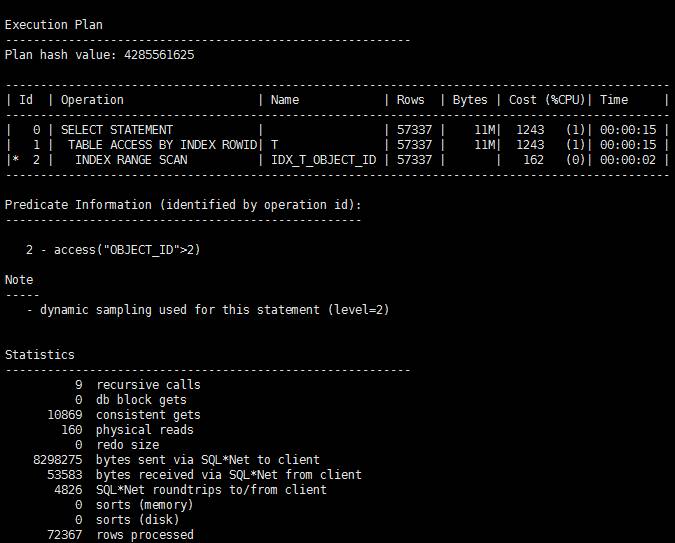Click the Cost (%CPU) column header
This screenshot has width=675, height=543.
pos(548,100)
